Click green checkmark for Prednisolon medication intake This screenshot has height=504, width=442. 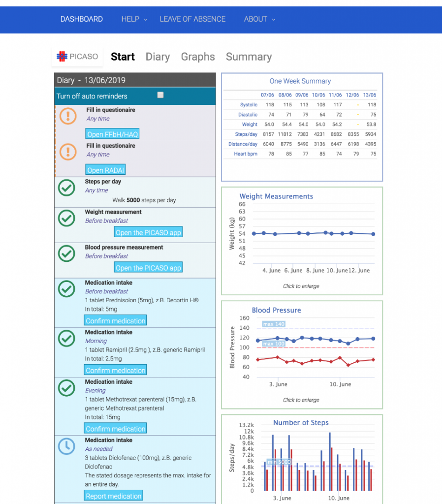[66, 289]
